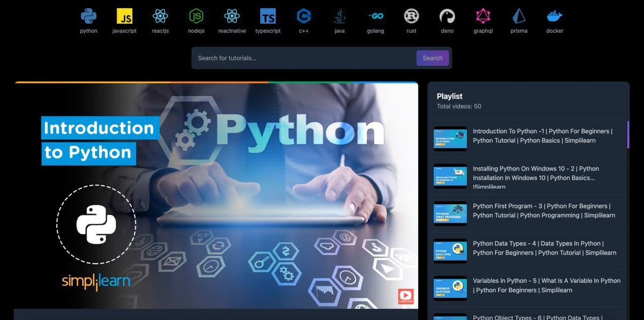Play the Introduction to Python video
The width and height of the screenshot is (644, 320).
(x=216, y=196)
